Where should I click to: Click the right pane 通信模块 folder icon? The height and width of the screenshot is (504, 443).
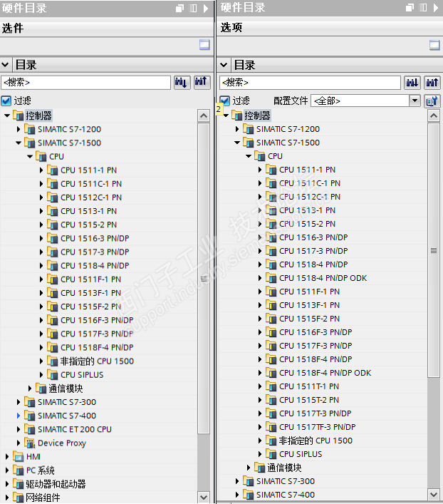[259, 468]
